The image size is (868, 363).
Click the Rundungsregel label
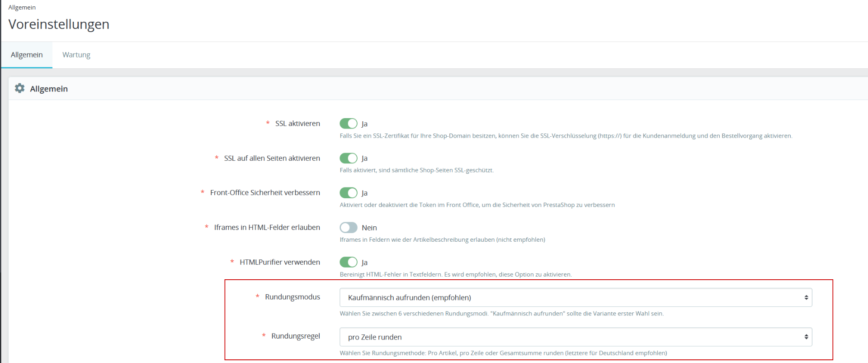(x=296, y=336)
